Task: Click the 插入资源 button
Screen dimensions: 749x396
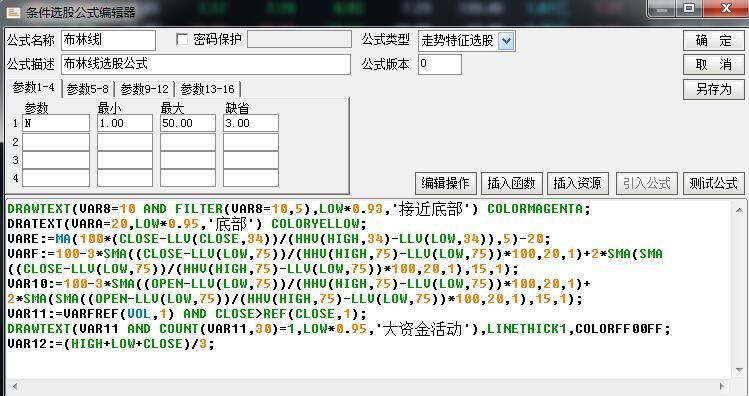Action: pyautogui.click(x=578, y=183)
